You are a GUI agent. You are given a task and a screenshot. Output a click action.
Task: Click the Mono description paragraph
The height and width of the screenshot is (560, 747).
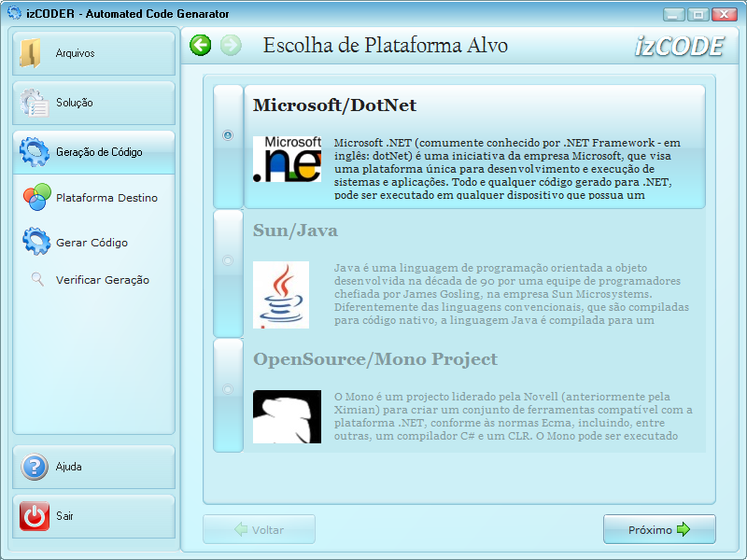(513, 416)
